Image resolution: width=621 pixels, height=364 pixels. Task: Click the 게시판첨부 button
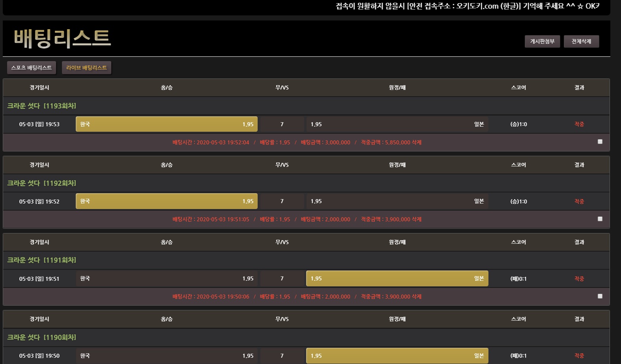[x=542, y=41]
